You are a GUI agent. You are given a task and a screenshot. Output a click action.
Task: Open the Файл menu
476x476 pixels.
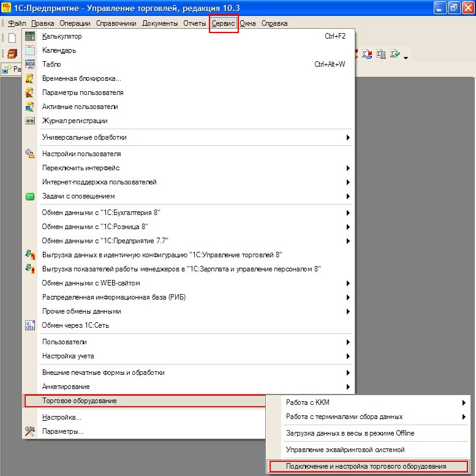click(17, 23)
